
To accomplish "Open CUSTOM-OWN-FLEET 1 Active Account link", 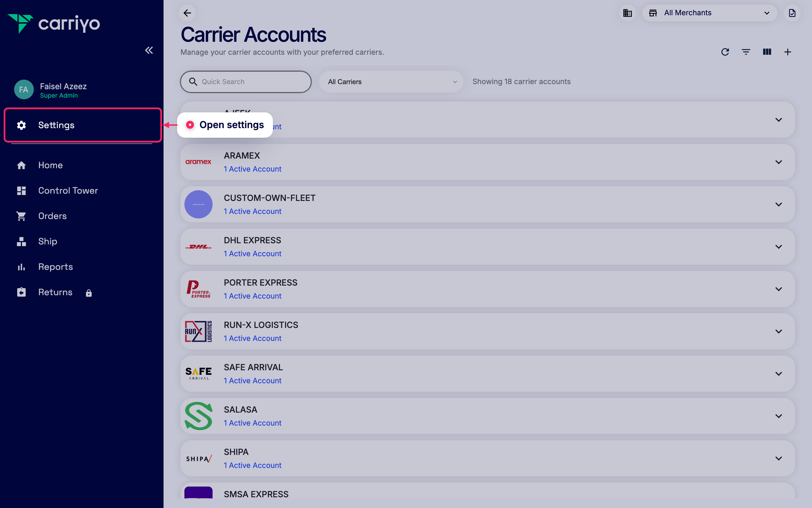I will (252, 211).
